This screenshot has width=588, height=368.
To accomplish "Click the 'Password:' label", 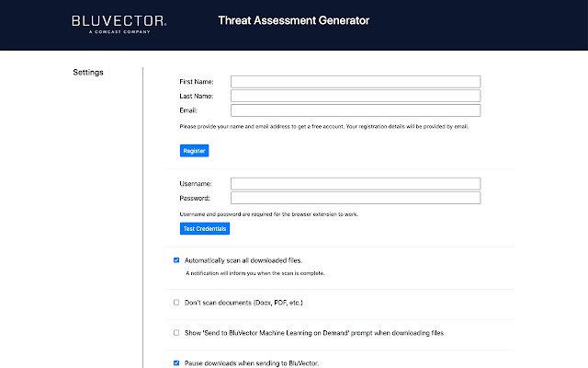I will (x=195, y=198).
